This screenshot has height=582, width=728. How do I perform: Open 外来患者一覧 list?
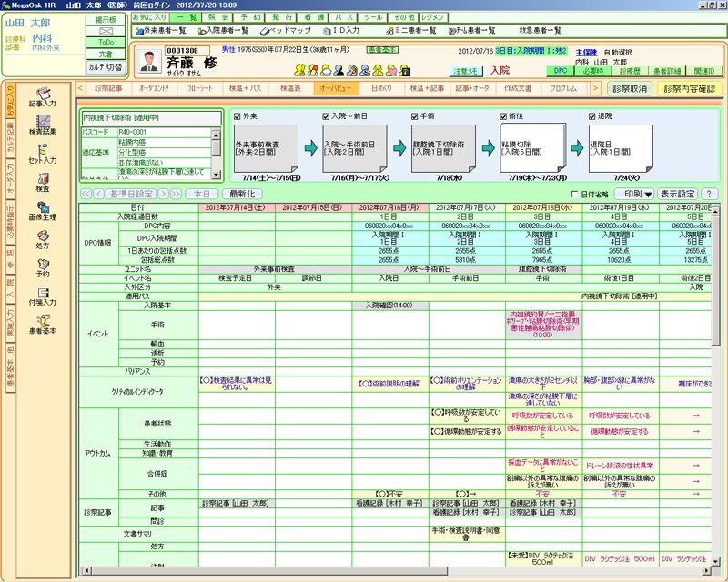(161, 31)
